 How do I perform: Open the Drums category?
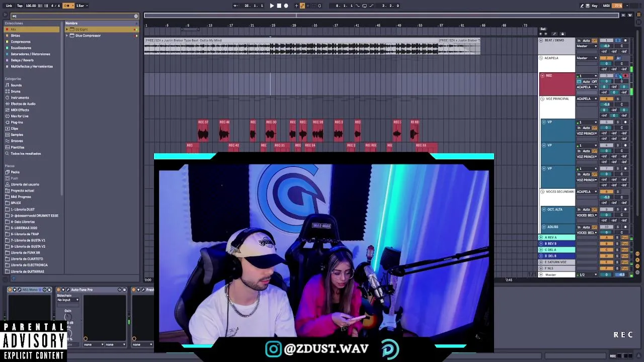[x=16, y=92]
